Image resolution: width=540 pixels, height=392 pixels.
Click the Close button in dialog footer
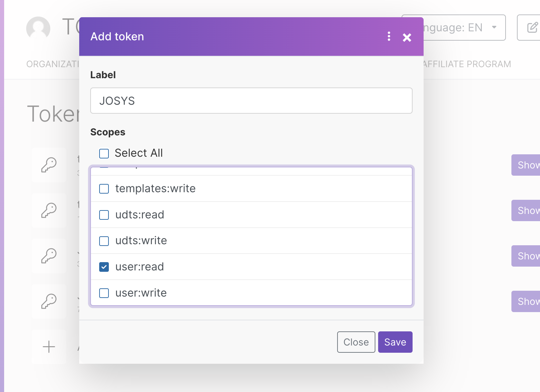pos(356,342)
